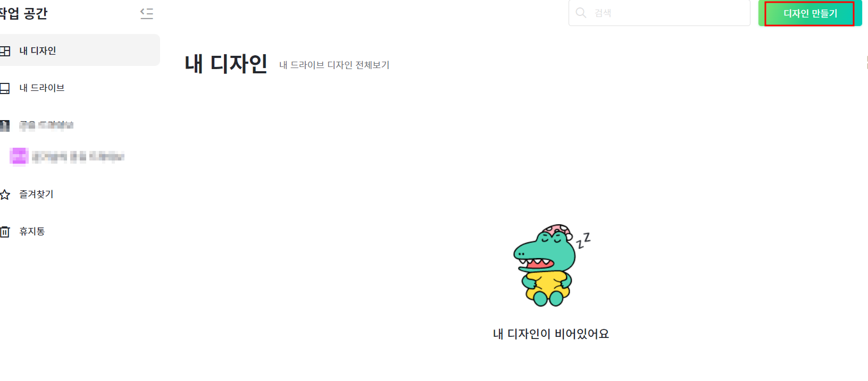Click the 내 디자인 page heading
868x381 pixels.
(x=226, y=64)
